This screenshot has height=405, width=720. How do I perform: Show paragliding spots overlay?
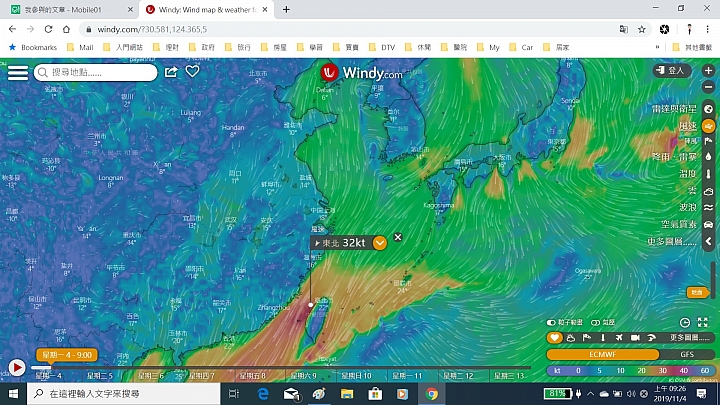[x=651, y=338]
